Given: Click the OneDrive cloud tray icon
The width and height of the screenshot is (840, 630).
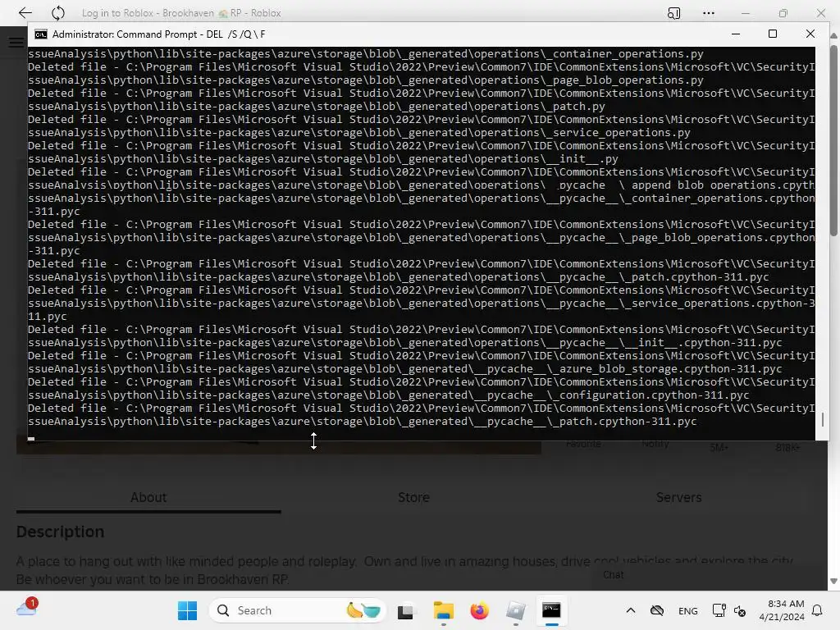Looking at the screenshot, I should (x=657, y=610).
